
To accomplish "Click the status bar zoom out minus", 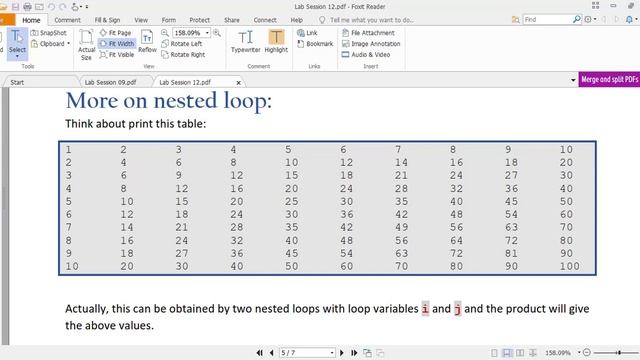I will coord(587,352).
